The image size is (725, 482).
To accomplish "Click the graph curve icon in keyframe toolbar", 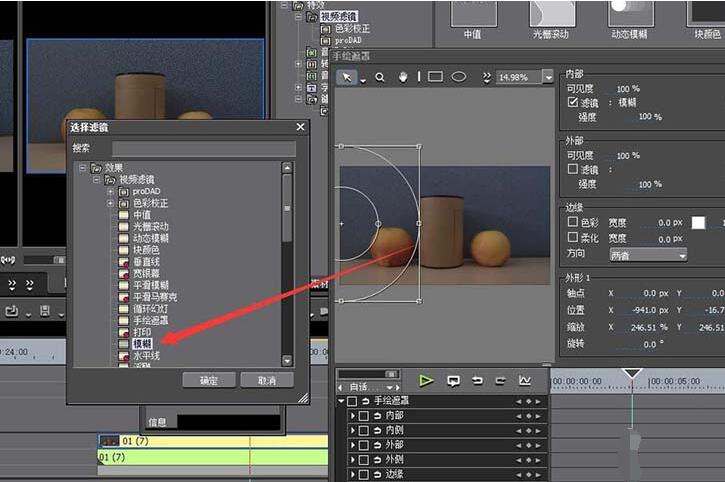I will pyautogui.click(x=524, y=380).
